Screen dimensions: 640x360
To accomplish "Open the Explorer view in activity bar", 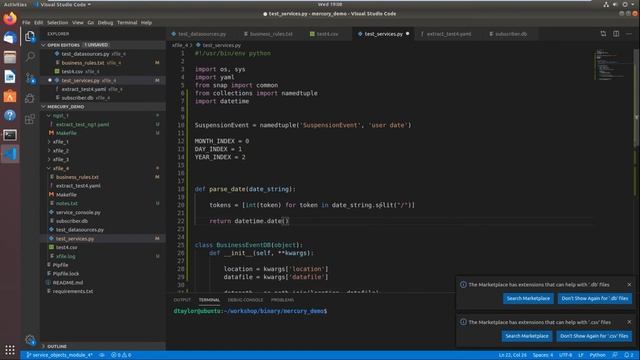I will [30, 36].
